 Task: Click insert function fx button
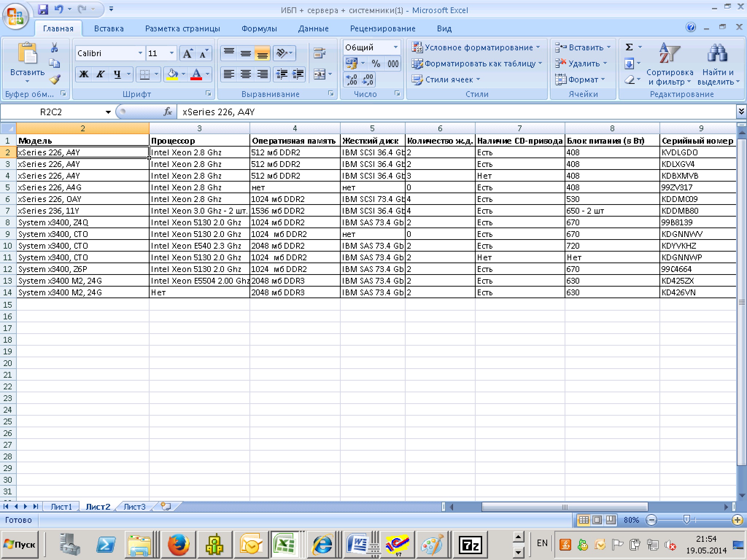coord(167,112)
